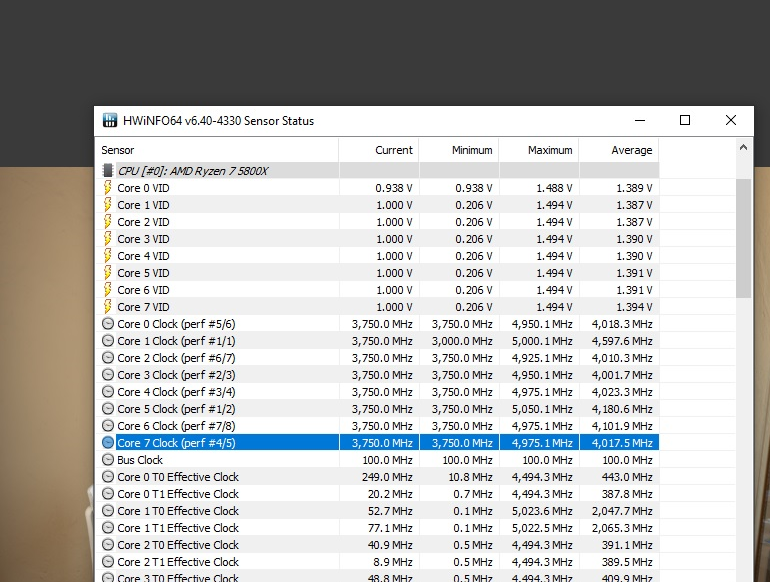Select Core 2 Clock (perf #6/7) row

377,358
